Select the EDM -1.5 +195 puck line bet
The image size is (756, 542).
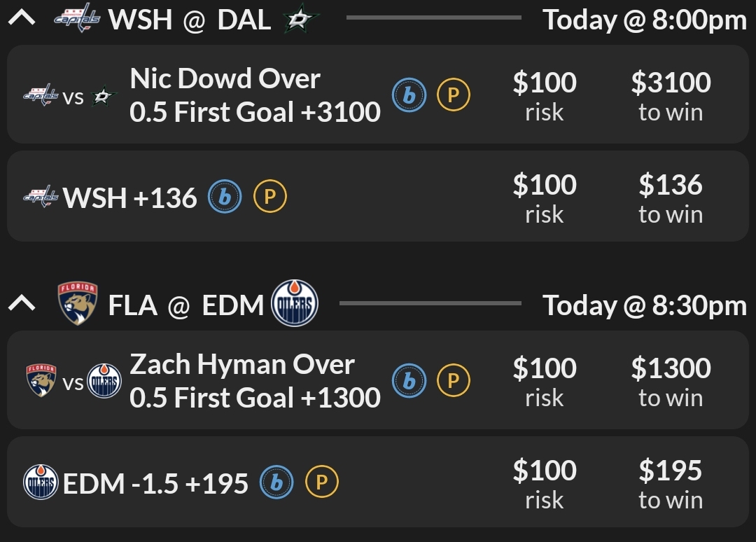pos(155,483)
